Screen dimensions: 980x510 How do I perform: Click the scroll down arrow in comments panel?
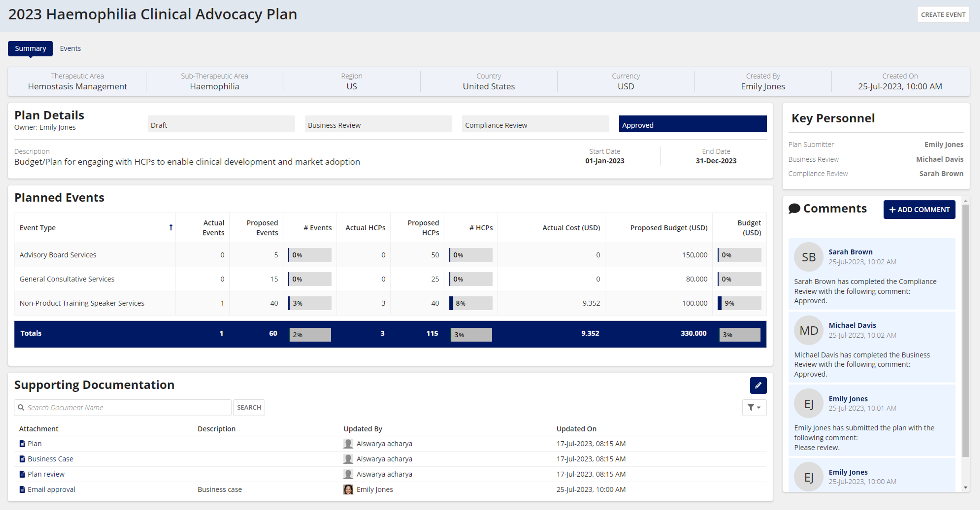965,487
